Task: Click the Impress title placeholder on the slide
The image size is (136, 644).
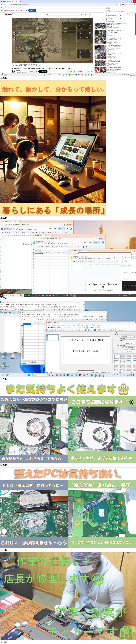Action: click(x=85, y=340)
